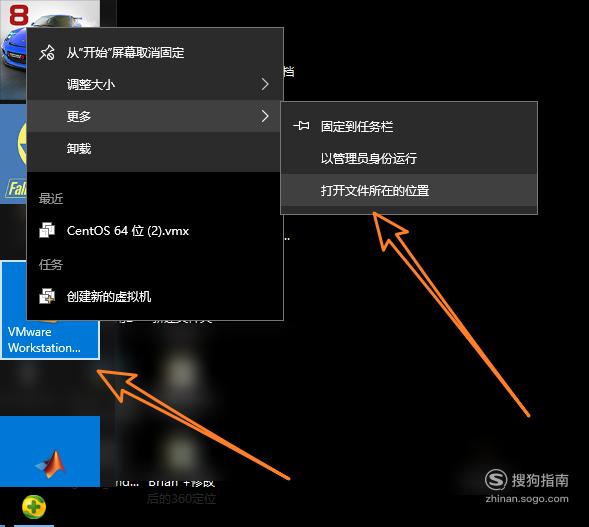Image resolution: width=589 pixels, height=527 pixels.
Task: Open the Fallout Shelter tile
Action: click(14, 154)
